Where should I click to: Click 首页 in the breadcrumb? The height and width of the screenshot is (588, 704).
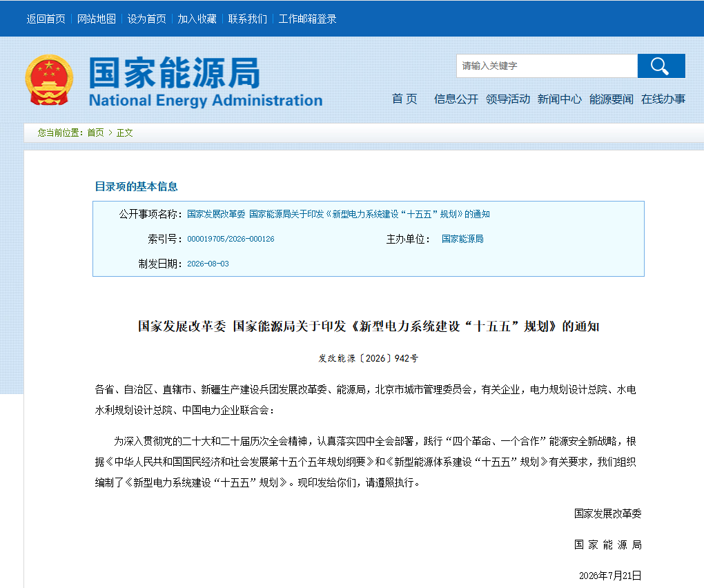[x=95, y=133]
